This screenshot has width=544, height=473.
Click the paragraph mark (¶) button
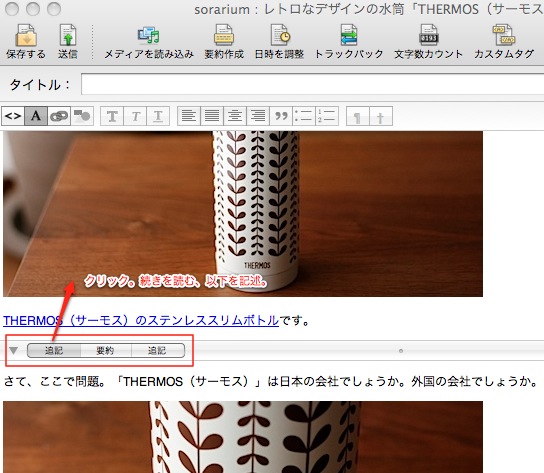pos(358,116)
